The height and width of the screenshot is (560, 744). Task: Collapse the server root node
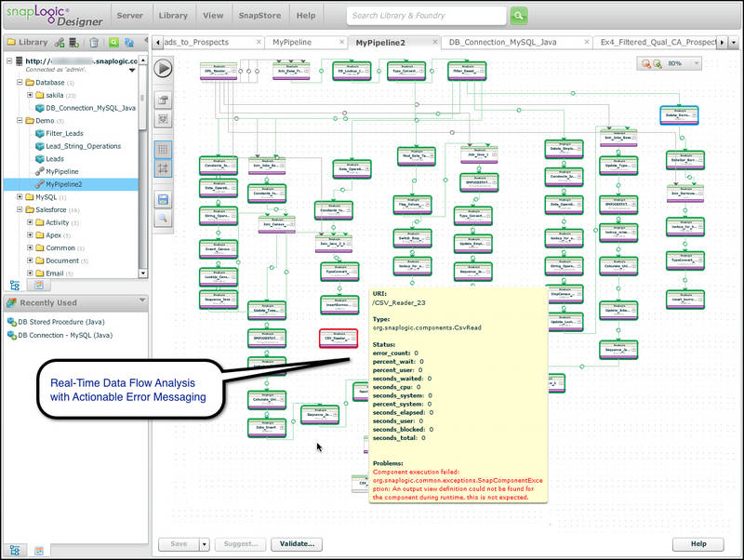pos(9,60)
